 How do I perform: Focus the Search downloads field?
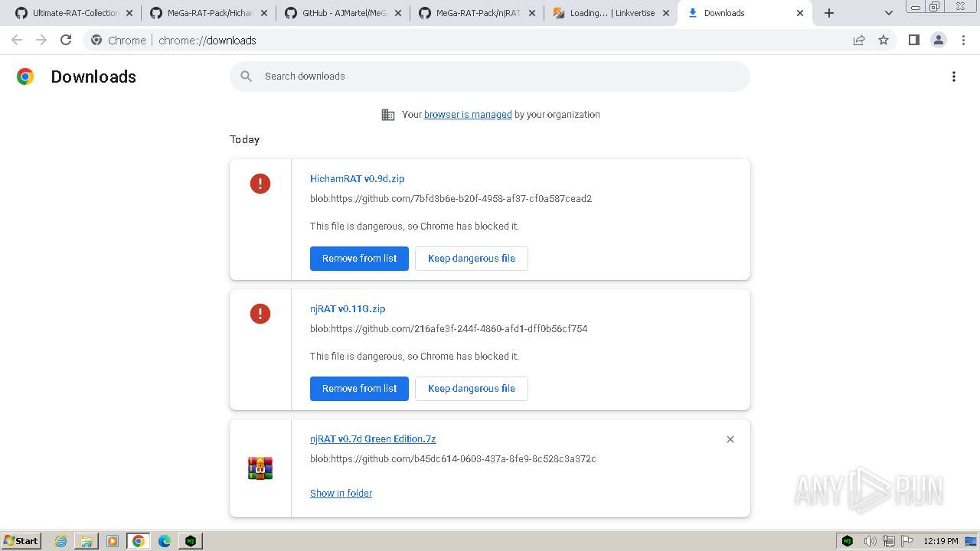[x=490, y=77]
